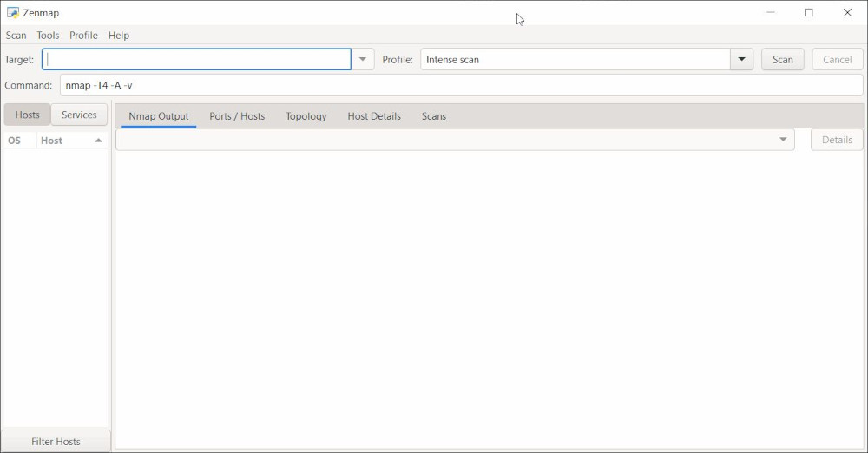The image size is (868, 453).
Task: Sort by the OS column header
Action: [x=19, y=141]
